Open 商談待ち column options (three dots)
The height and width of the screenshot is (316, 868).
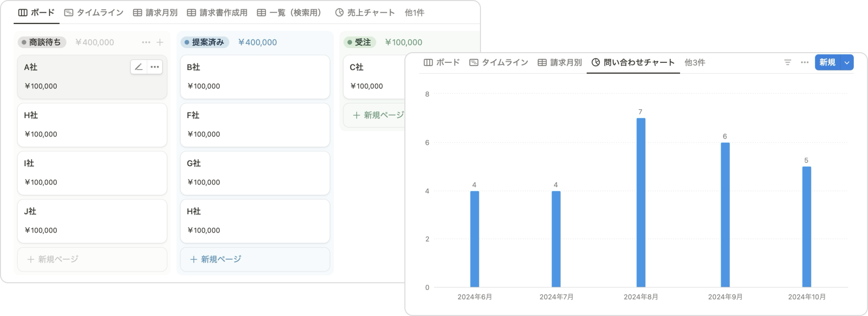click(x=146, y=42)
